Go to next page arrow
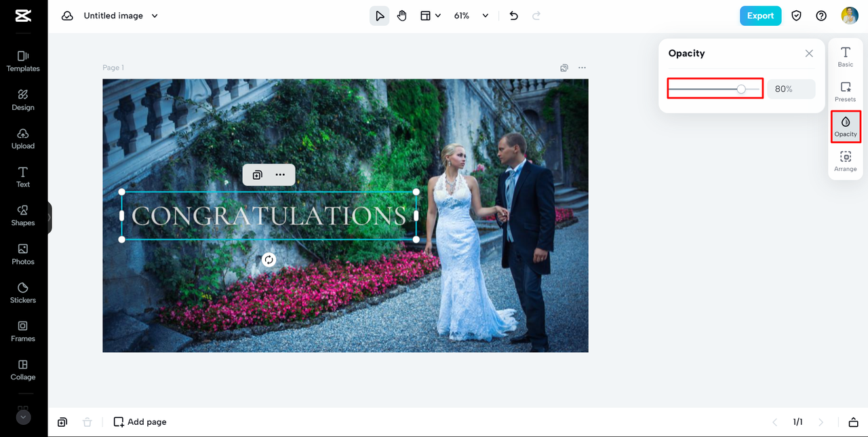868x437 pixels. click(x=821, y=422)
